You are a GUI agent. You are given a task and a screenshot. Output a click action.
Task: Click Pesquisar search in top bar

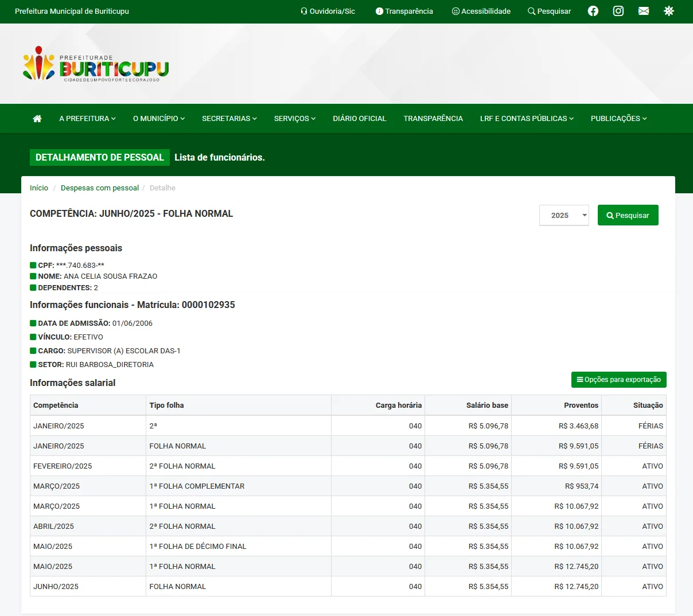coord(549,11)
